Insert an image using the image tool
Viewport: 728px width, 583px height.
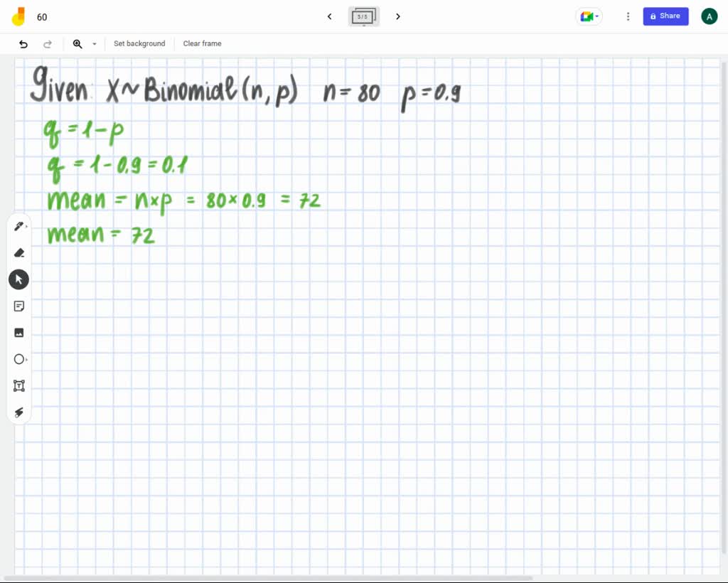[x=19, y=332]
